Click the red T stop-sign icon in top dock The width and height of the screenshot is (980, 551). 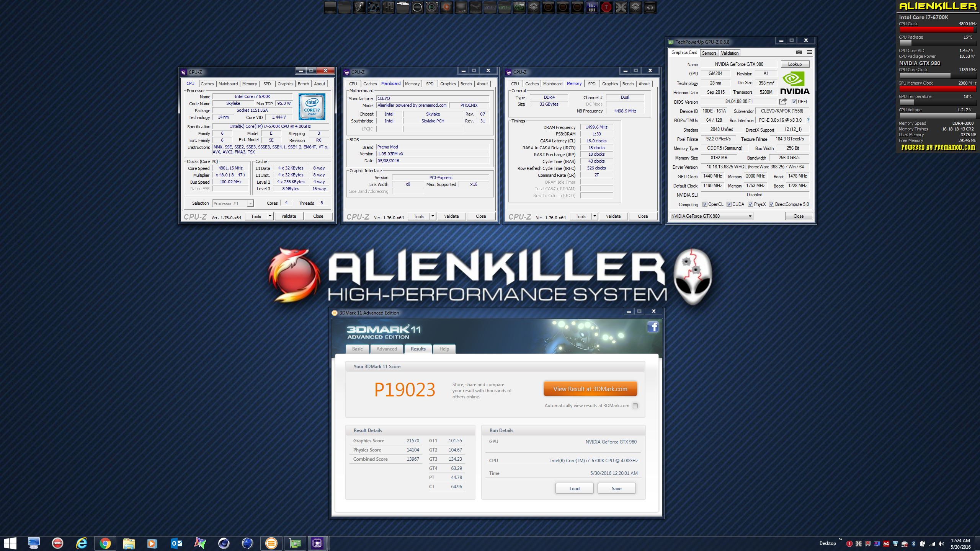[x=606, y=7]
